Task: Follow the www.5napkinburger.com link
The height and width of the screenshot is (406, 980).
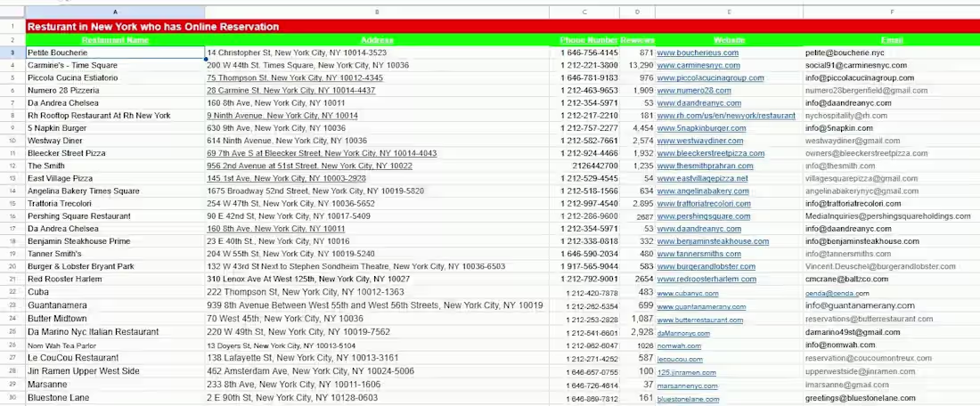Action: 701,128
